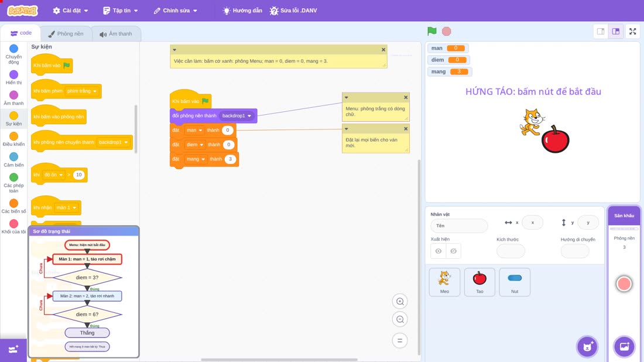Click the sprite name Tên field

(459, 226)
